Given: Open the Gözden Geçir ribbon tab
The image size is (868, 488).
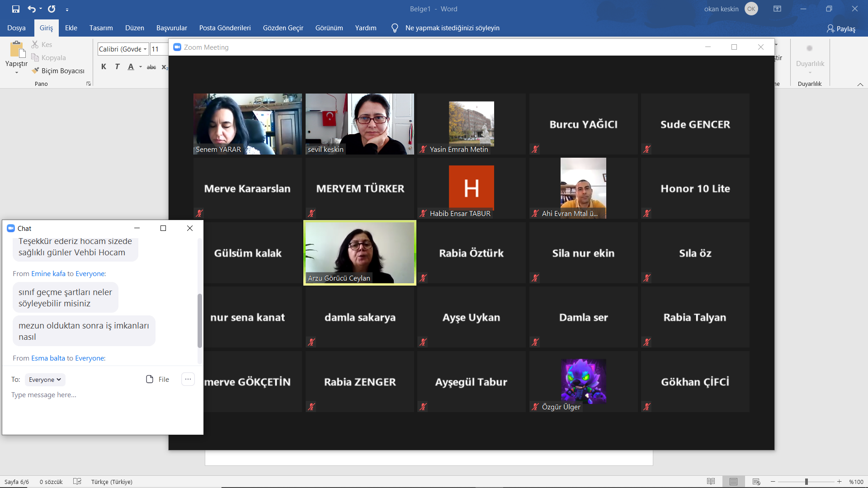Looking at the screenshot, I should point(283,28).
